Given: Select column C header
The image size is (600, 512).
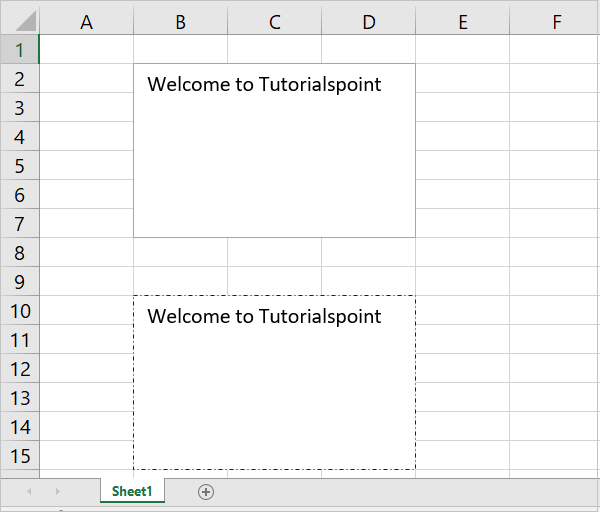Looking at the screenshot, I should (x=274, y=22).
